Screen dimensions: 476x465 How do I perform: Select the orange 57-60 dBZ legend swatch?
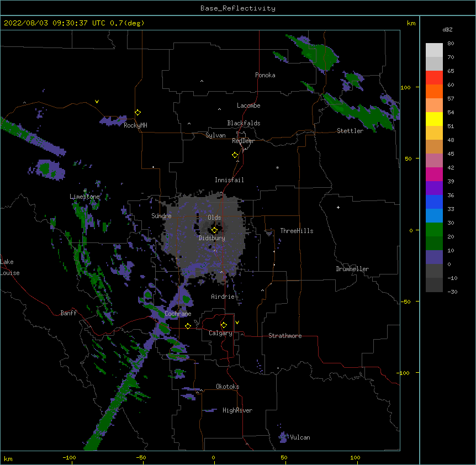(434, 91)
